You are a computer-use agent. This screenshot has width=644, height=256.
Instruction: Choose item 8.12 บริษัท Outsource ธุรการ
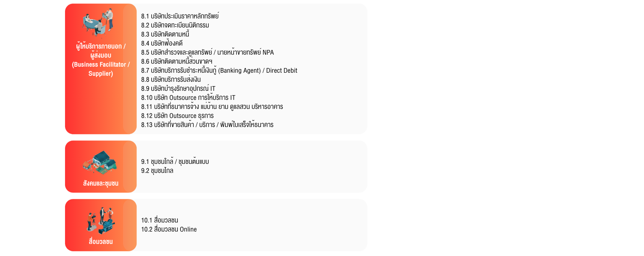177,116
